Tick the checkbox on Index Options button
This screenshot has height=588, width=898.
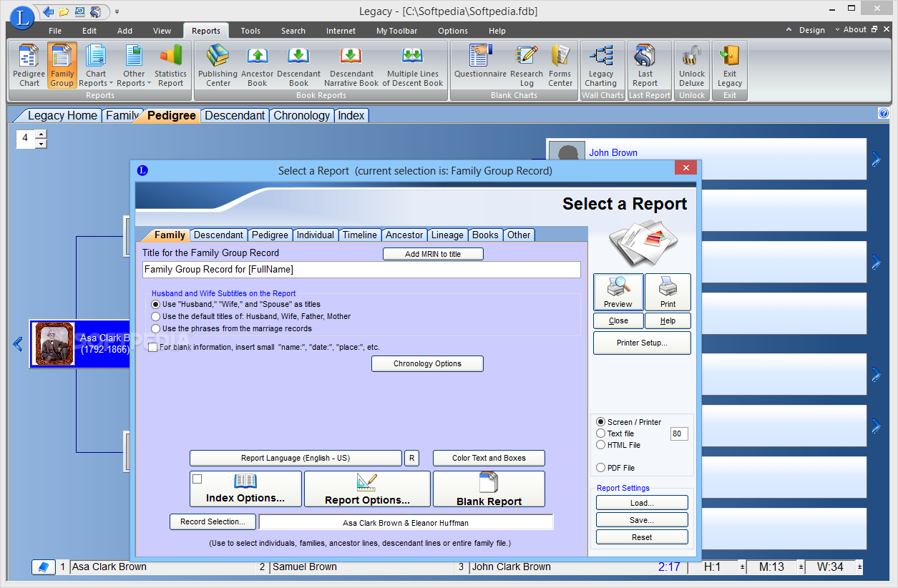(x=197, y=479)
